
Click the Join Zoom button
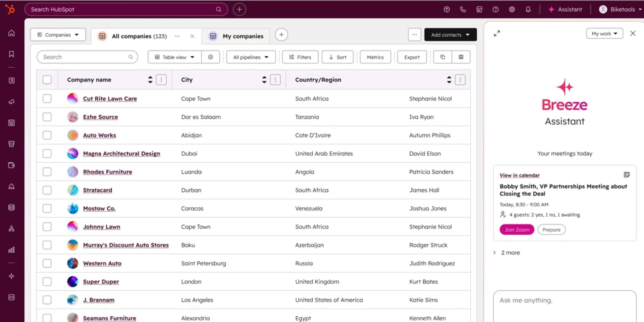517,230
